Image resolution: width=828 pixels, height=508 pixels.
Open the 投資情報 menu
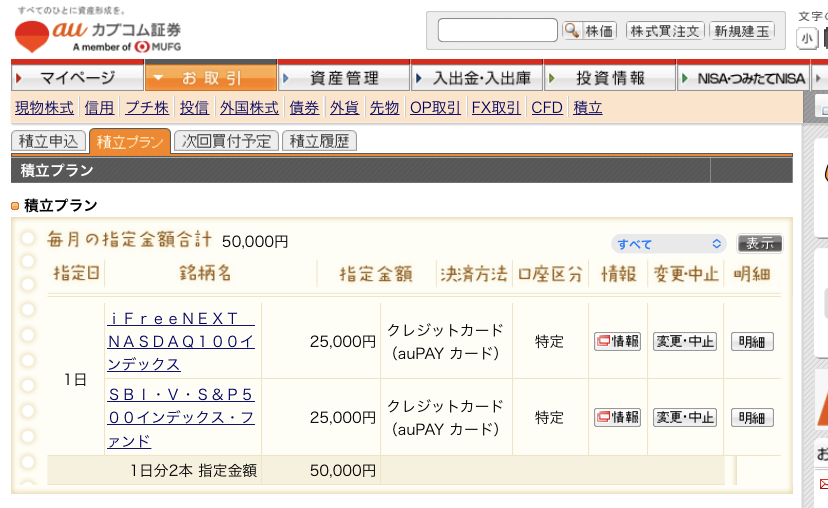(610, 78)
